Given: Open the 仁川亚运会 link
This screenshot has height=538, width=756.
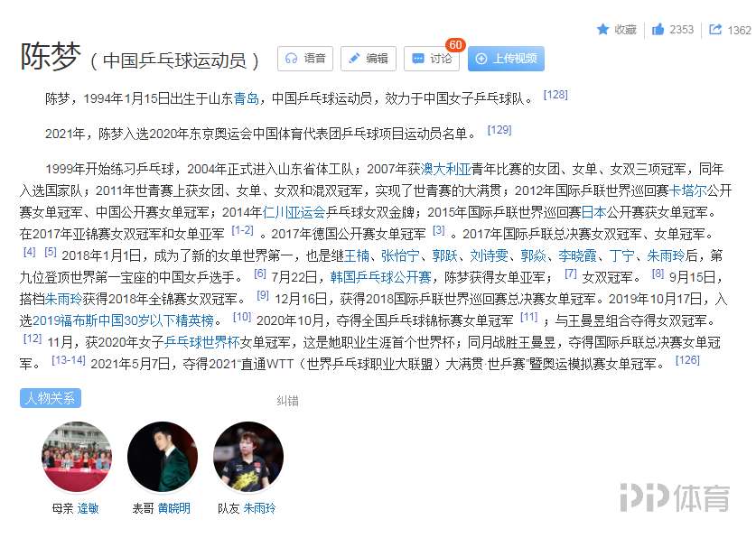Looking at the screenshot, I should click(x=294, y=212).
